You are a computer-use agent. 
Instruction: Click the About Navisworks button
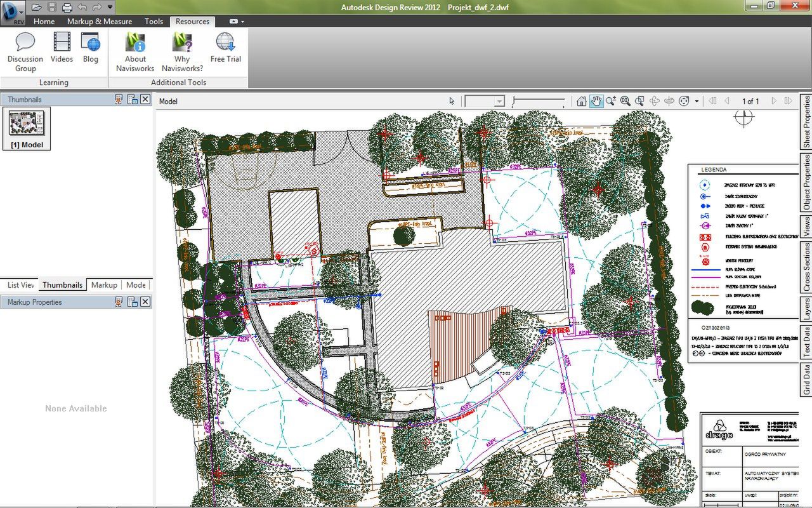tap(135, 52)
